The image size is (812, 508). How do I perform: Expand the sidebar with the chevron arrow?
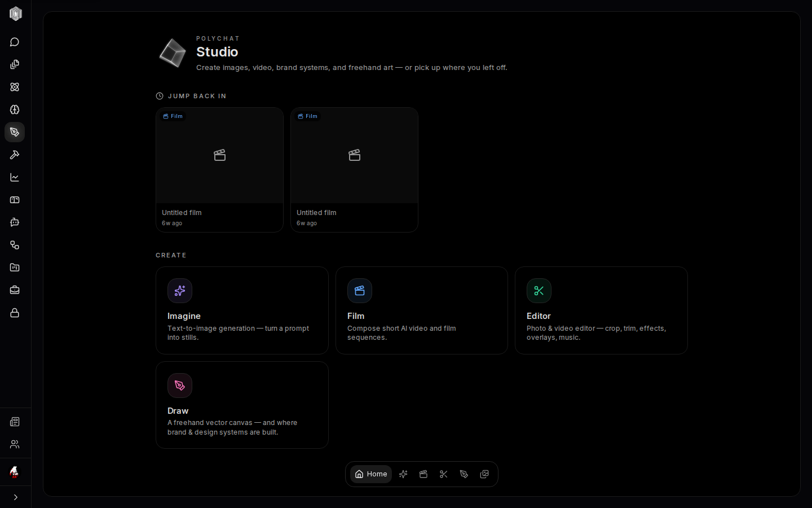pyautogui.click(x=15, y=497)
